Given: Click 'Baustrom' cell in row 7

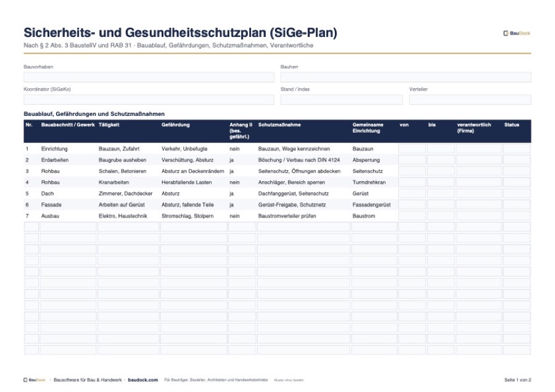Looking at the screenshot, I should [363, 216].
